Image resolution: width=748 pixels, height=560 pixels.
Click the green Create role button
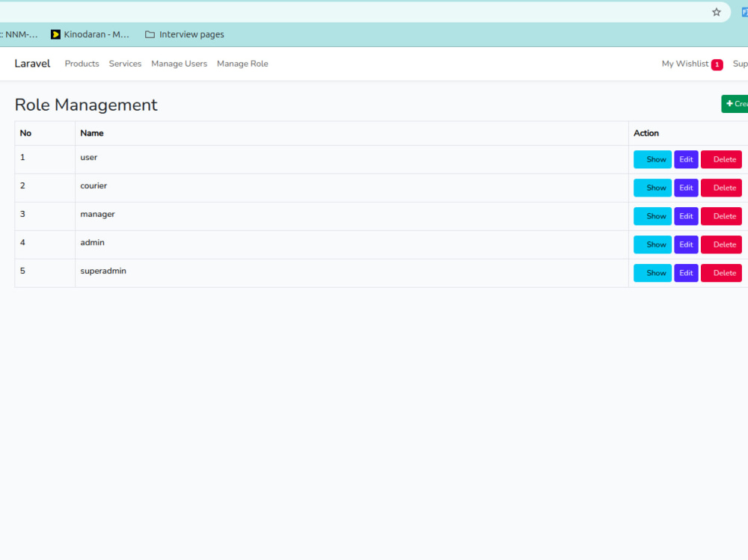click(x=735, y=104)
